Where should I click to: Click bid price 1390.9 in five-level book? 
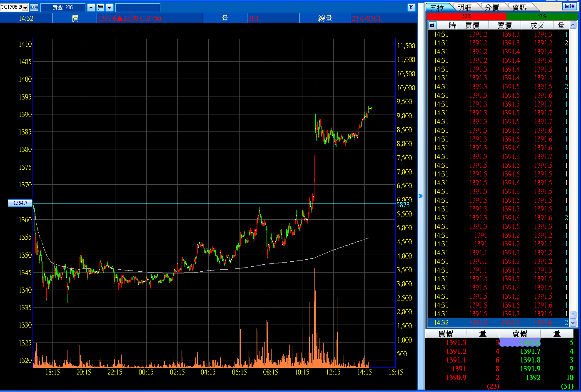coord(456,377)
